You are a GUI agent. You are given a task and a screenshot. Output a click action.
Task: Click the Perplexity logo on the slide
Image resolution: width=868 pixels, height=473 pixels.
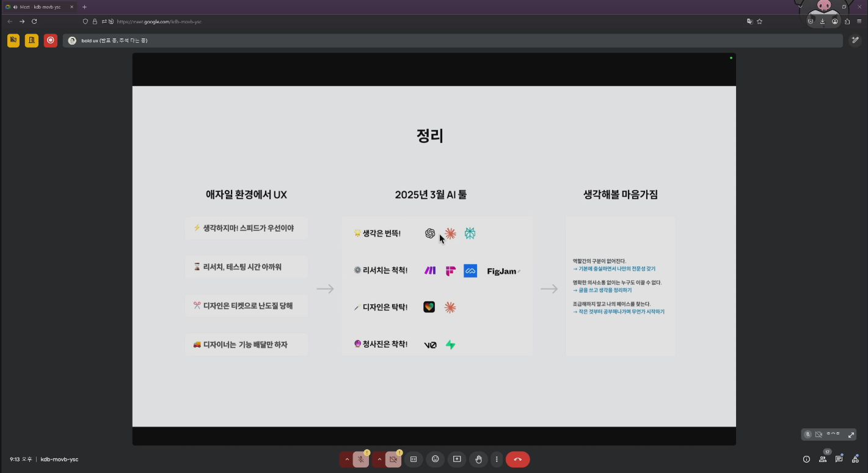point(470,233)
